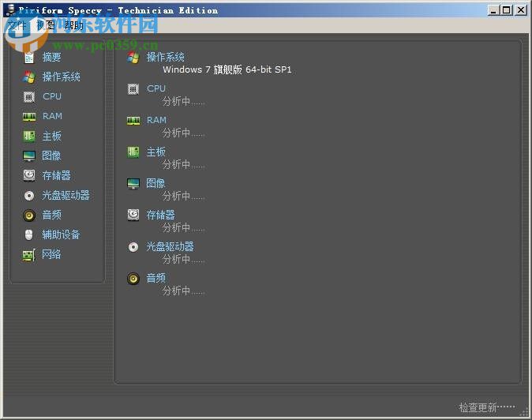
Task: Click the 图像 monitor icon in summary panel
Action: (133, 184)
